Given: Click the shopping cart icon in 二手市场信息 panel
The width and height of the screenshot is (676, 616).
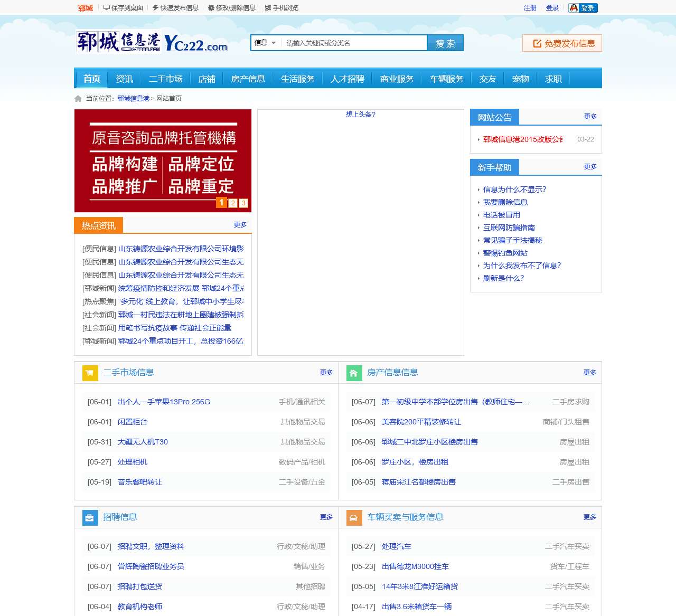Looking at the screenshot, I should point(90,373).
